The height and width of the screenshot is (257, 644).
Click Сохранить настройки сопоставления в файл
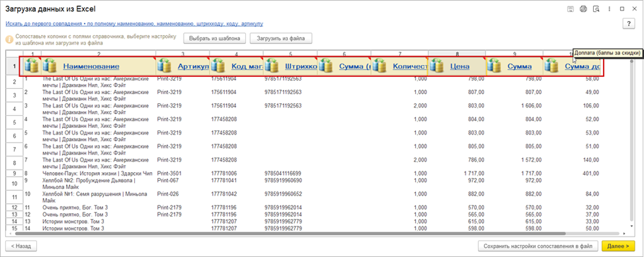point(538,246)
